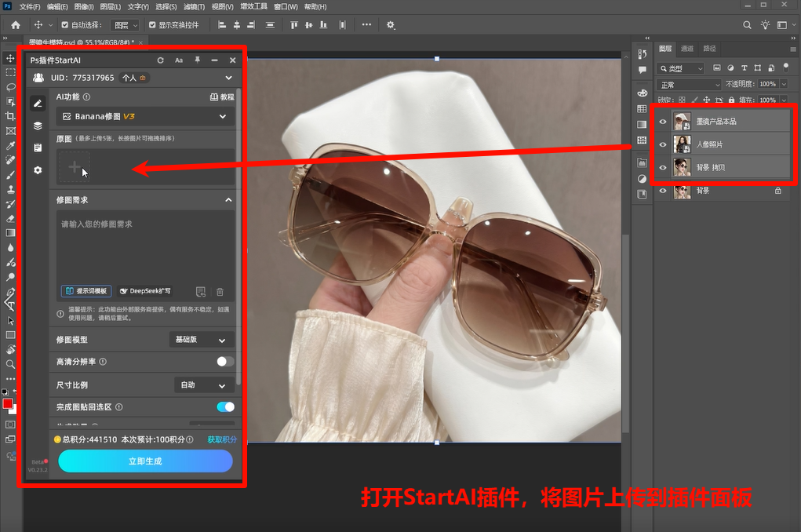Select the Zoom tool in the toolbar
This screenshot has width=801, height=532.
tap(10, 364)
